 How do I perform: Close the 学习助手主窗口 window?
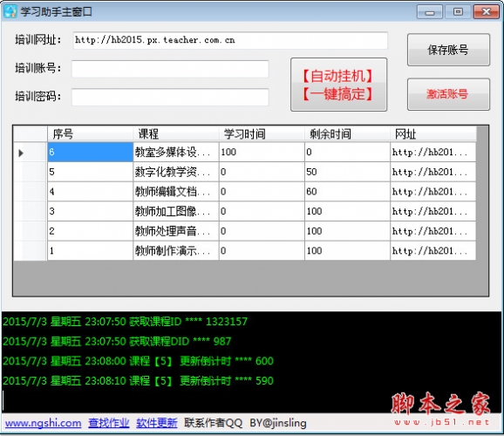point(486,12)
